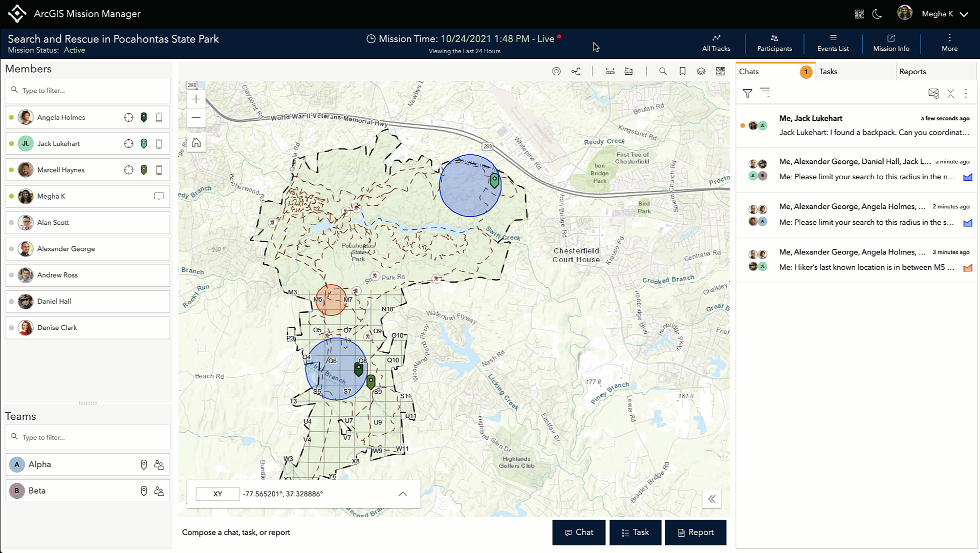980x553 pixels.
Task: Activate the geofence circle tool
Action: 556,71
